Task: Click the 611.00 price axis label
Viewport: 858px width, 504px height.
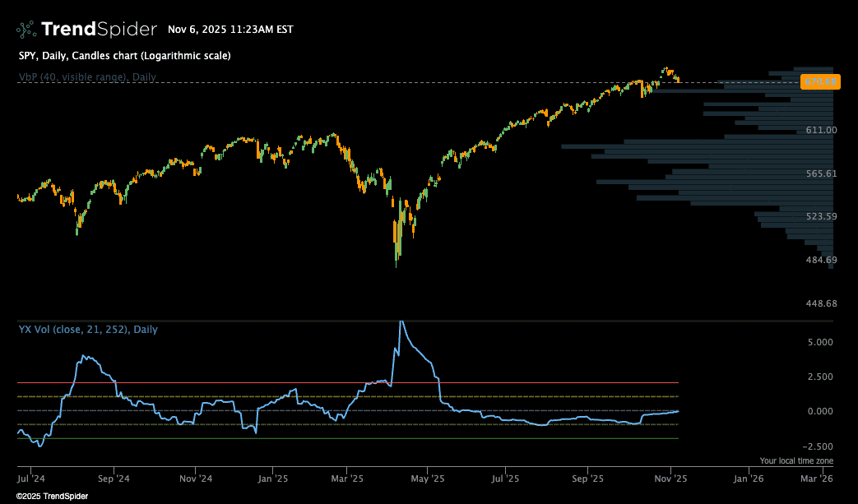Action: (x=821, y=130)
